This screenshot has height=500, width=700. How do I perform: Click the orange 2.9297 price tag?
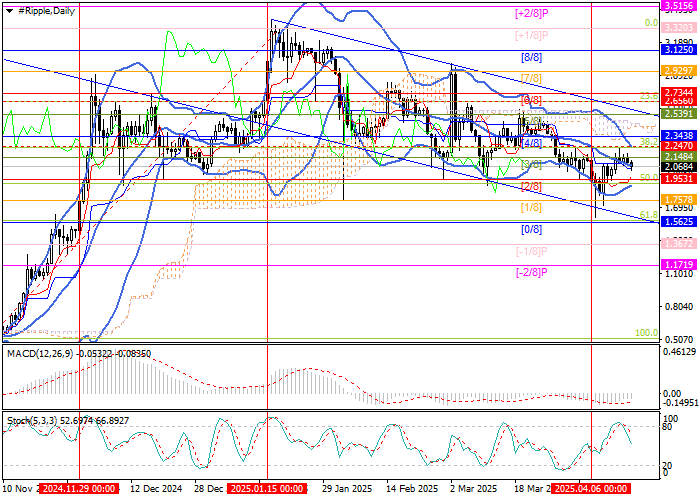point(679,71)
